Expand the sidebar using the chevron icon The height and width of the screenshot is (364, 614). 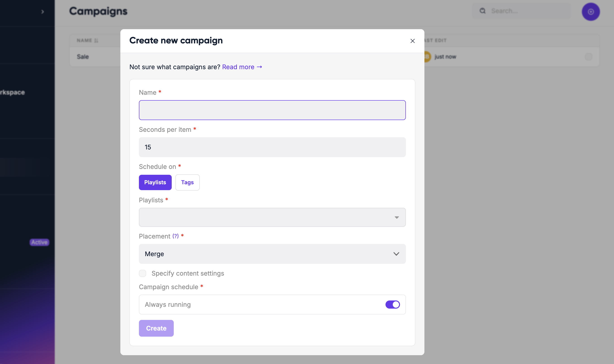pyautogui.click(x=43, y=12)
